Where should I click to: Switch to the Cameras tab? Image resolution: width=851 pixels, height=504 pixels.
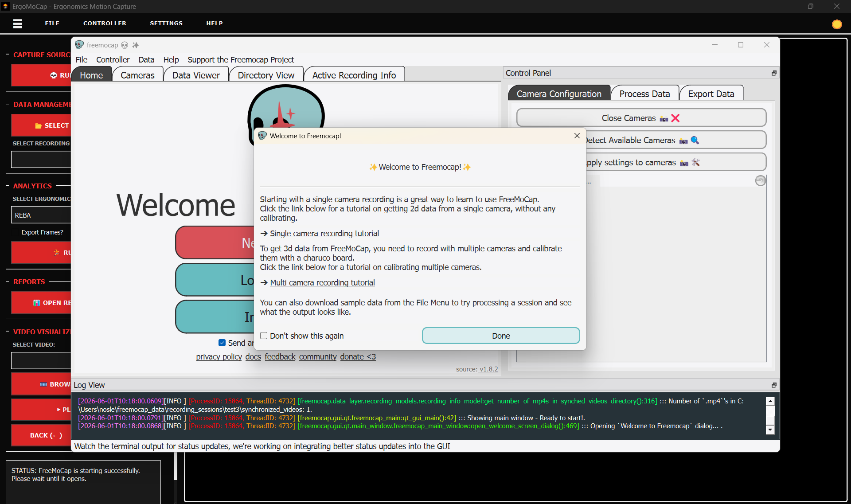[x=137, y=75]
